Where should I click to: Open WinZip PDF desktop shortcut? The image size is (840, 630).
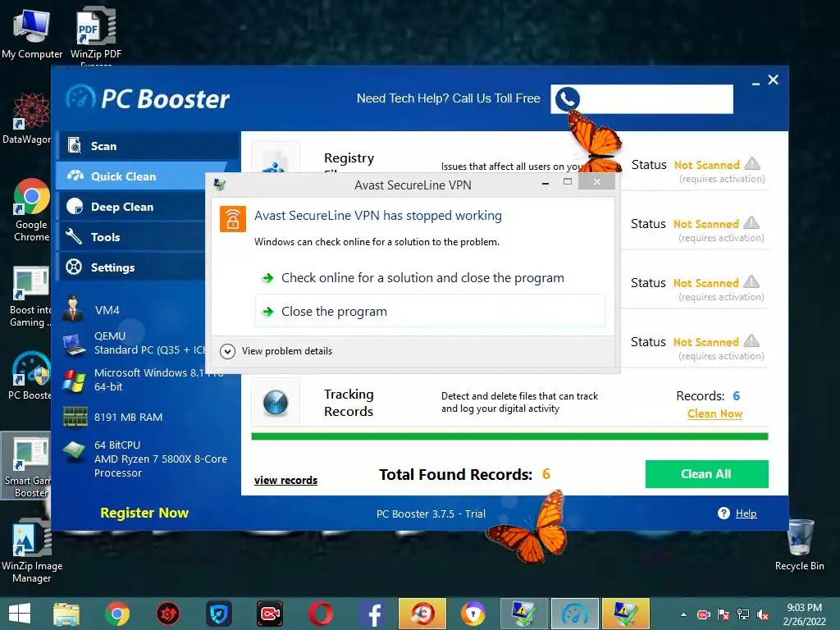(96, 34)
